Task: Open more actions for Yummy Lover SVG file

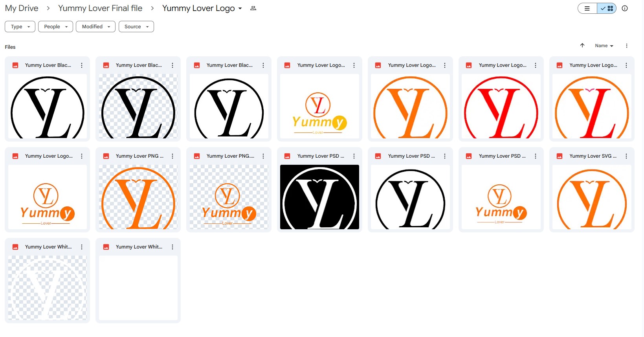Action: click(626, 156)
